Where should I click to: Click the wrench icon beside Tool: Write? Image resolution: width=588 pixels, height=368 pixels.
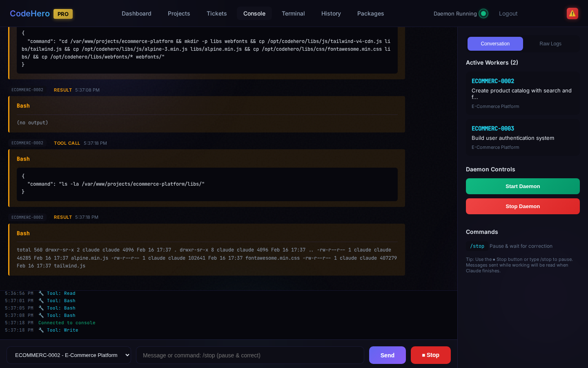[41, 330]
